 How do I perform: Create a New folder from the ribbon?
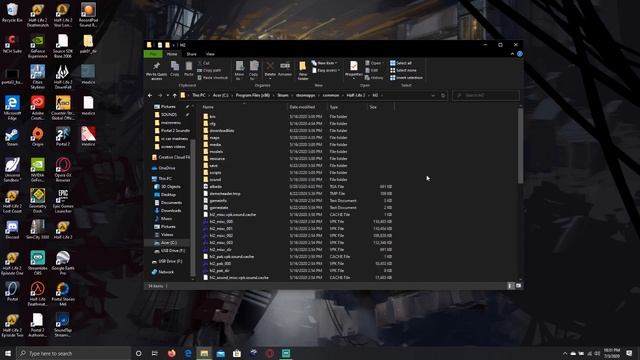pyautogui.click(x=302, y=70)
